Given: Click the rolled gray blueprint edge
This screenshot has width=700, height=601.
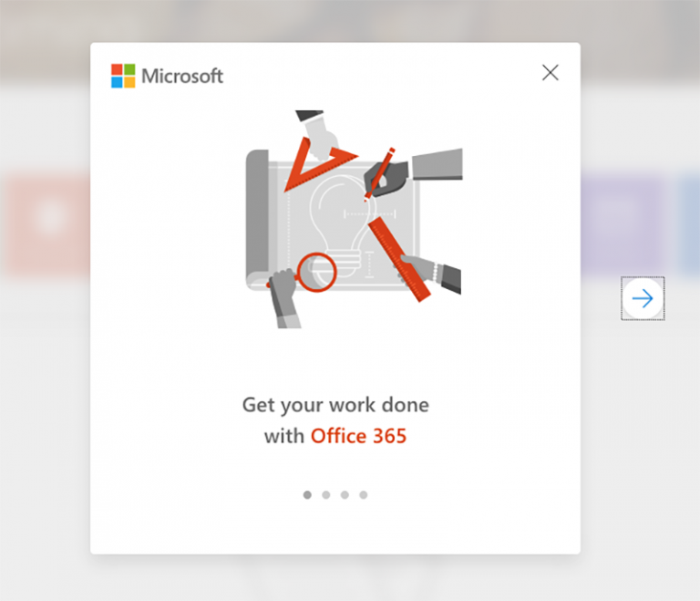Looking at the screenshot, I should (258, 217).
